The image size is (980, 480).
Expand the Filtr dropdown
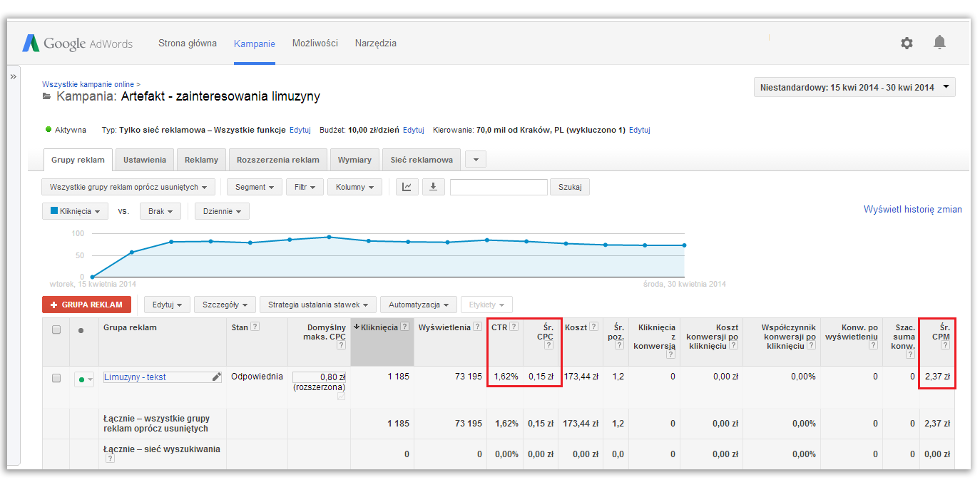pos(305,187)
